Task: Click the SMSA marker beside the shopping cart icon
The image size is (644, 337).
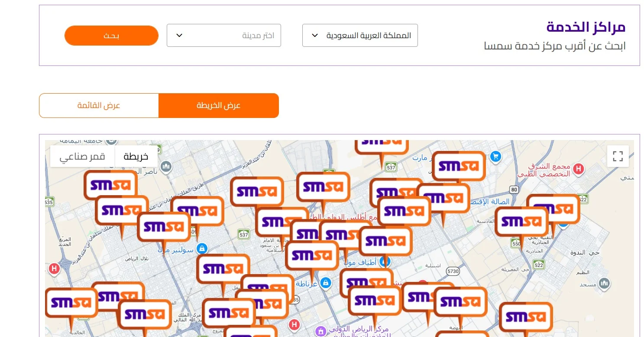Action: (459, 166)
